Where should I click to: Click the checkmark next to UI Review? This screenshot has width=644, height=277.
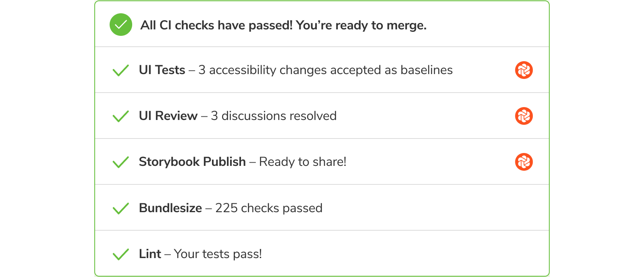click(x=120, y=116)
